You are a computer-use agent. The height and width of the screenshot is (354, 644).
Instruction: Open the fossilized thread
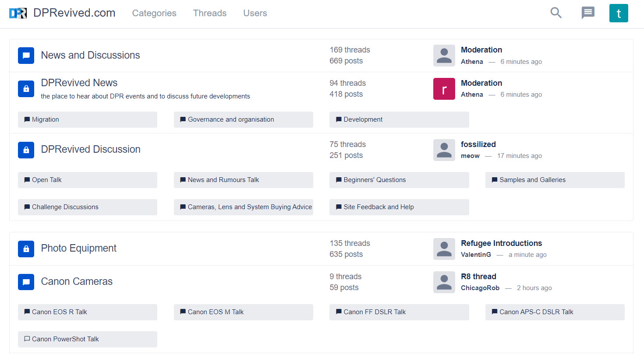pyautogui.click(x=478, y=144)
